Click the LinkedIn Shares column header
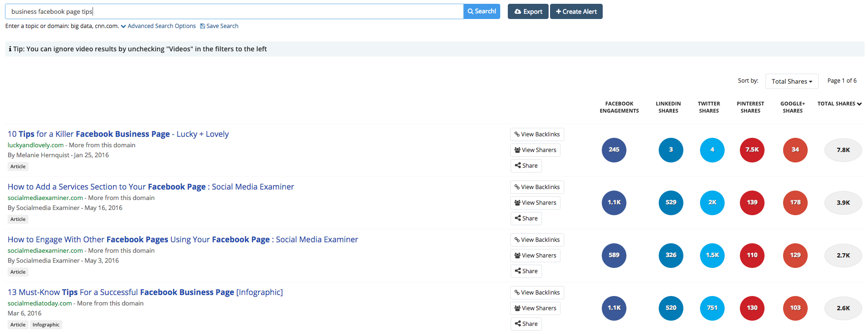The image size is (868, 334). (668, 107)
